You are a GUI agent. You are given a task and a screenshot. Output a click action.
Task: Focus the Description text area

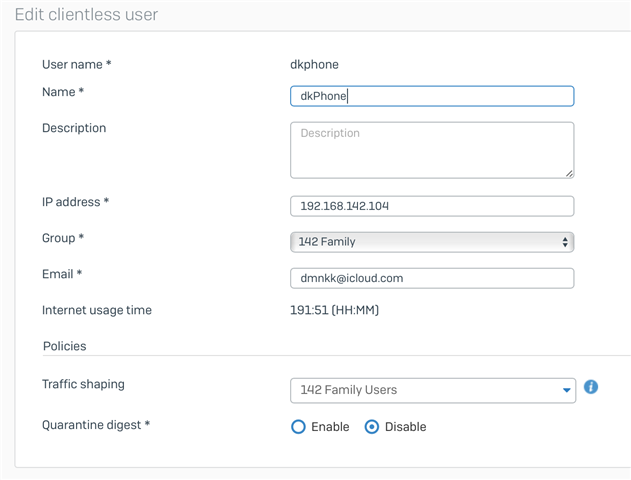coord(431,150)
